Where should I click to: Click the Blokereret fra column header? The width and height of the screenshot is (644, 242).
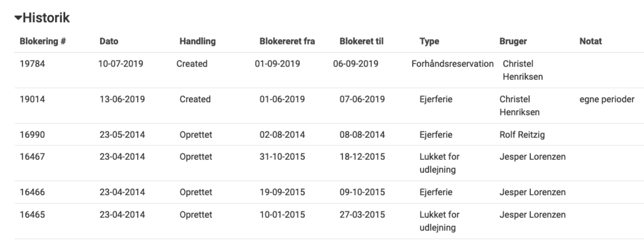click(x=287, y=41)
